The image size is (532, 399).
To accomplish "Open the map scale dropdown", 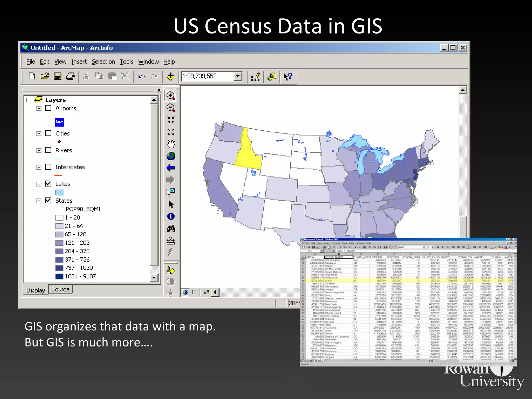I will pos(237,76).
